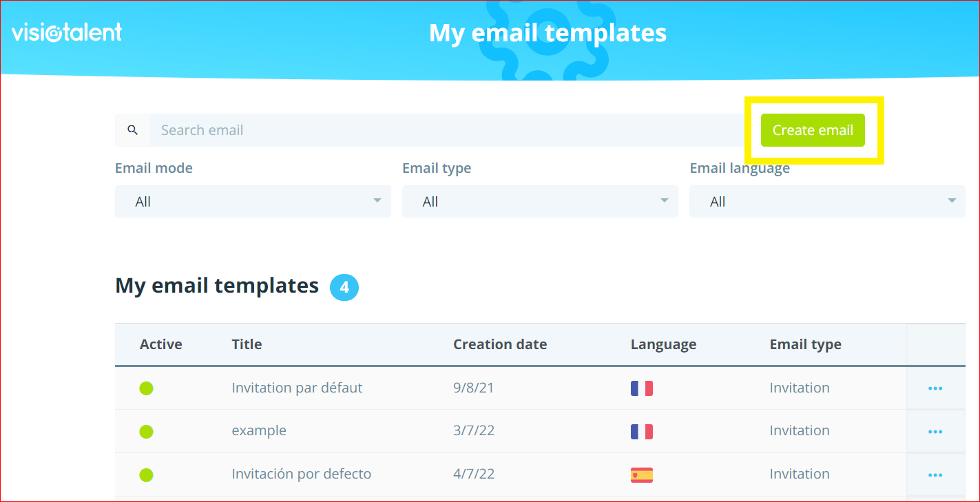980x502 pixels.
Task: Open the Invitation par défaut template
Action: [x=297, y=388]
